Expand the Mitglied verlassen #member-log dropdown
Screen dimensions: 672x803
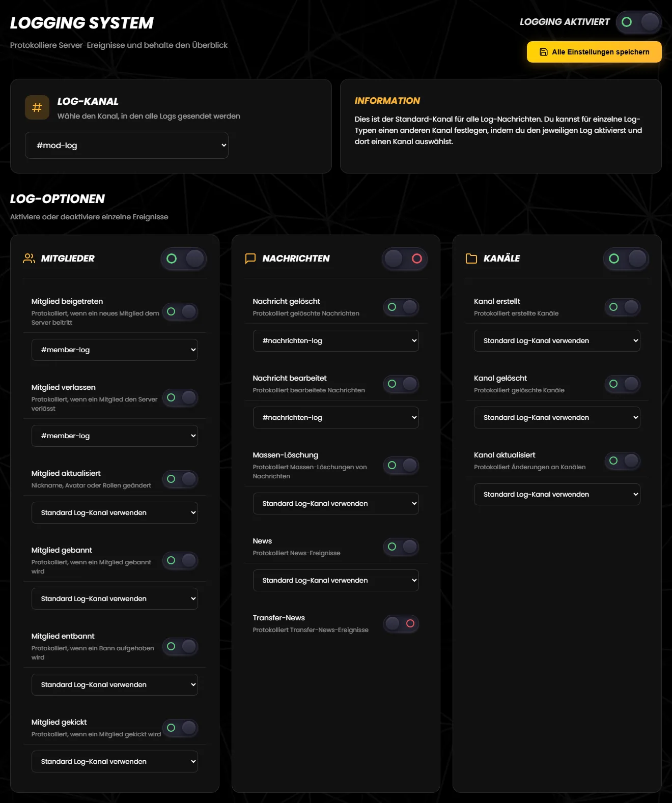(x=115, y=436)
